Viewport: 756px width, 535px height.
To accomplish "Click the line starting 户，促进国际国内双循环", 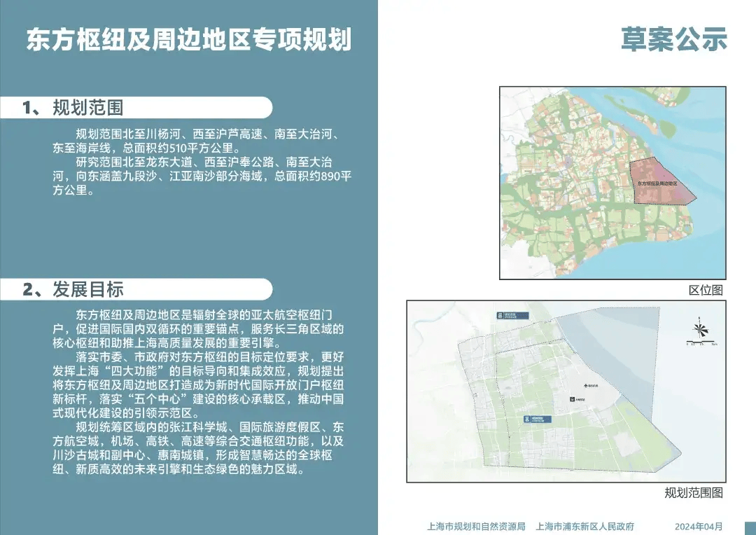I will 198,330.
